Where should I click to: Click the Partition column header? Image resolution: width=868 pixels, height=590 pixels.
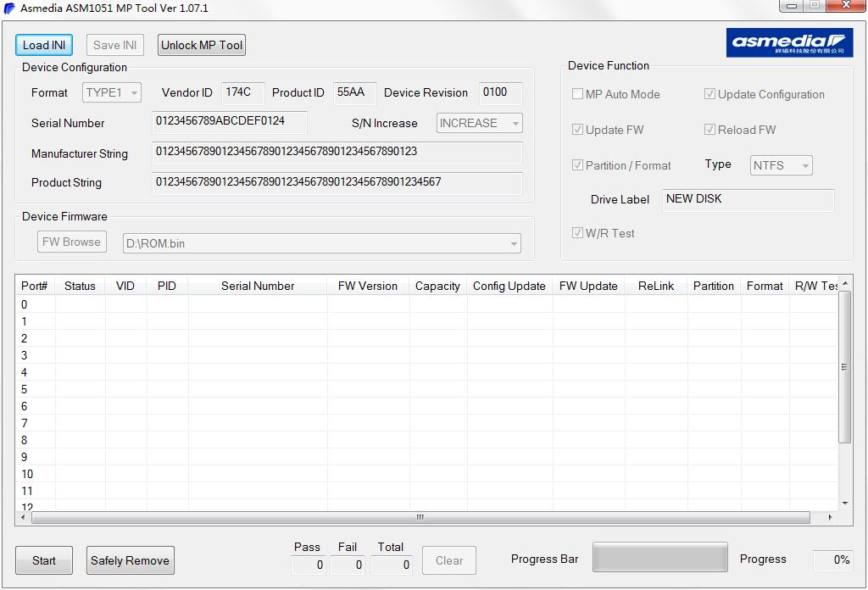coord(714,287)
